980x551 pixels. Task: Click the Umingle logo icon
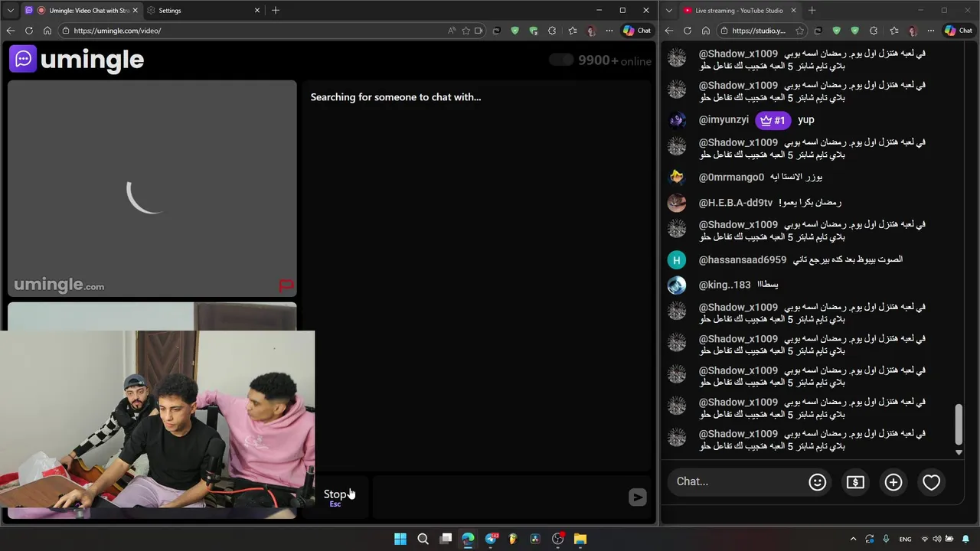[x=23, y=59]
